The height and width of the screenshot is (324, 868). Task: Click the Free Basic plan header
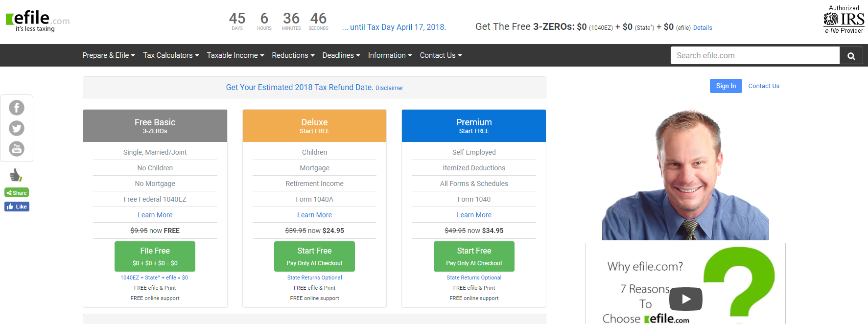(x=155, y=126)
